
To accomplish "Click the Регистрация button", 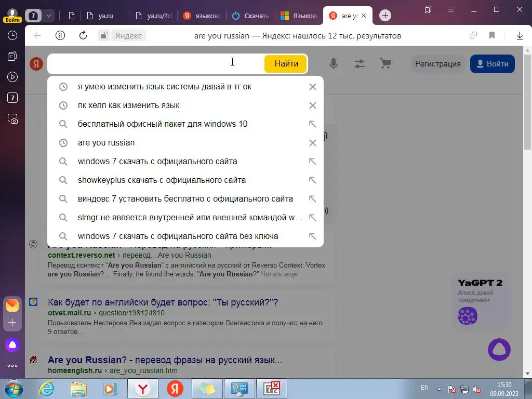I will tap(438, 64).
